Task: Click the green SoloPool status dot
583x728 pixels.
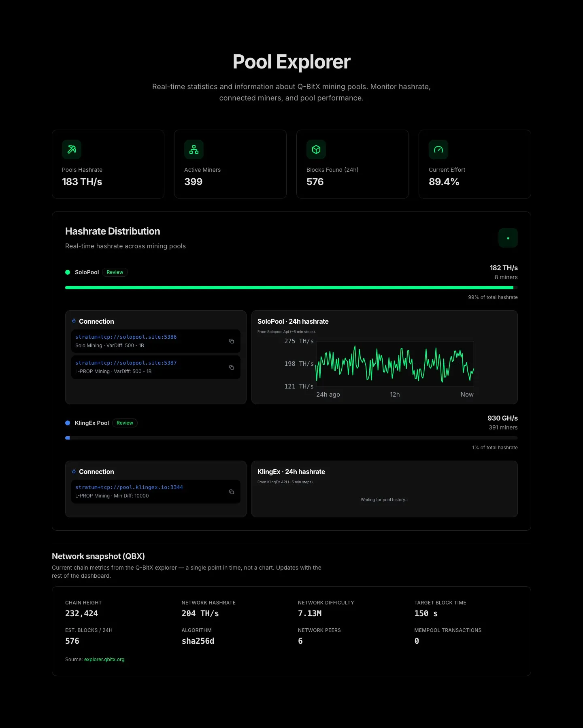Action: point(68,272)
